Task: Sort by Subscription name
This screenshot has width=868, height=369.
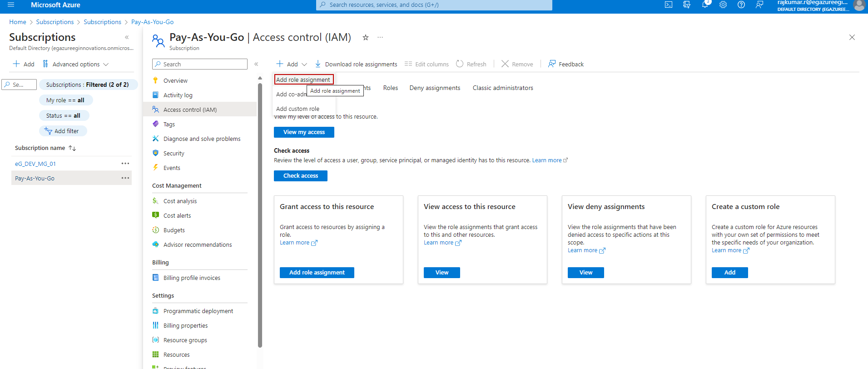Action: (x=45, y=148)
